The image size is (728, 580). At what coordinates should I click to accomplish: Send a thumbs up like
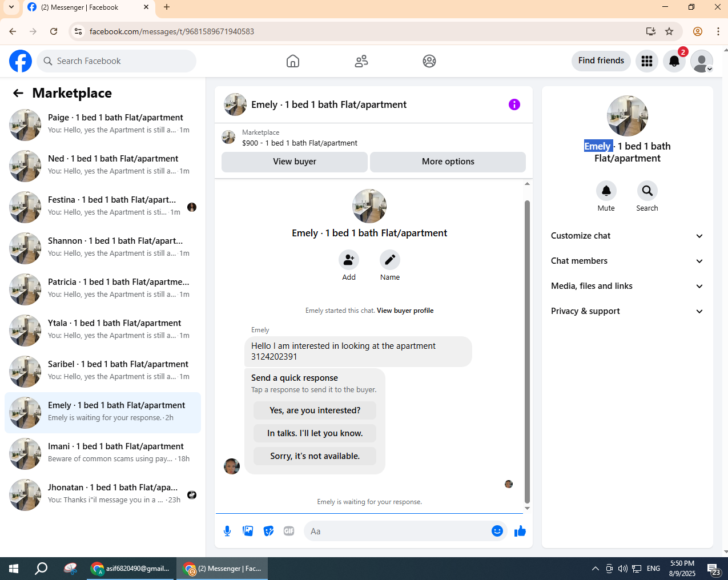point(520,531)
